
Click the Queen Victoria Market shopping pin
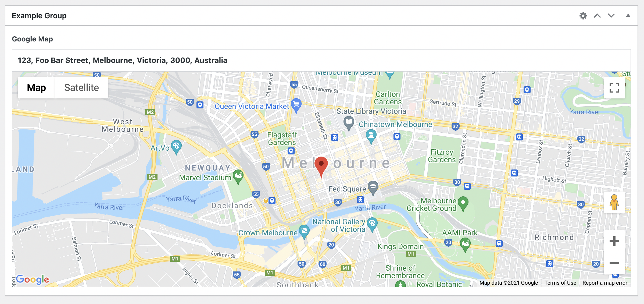pos(296,105)
